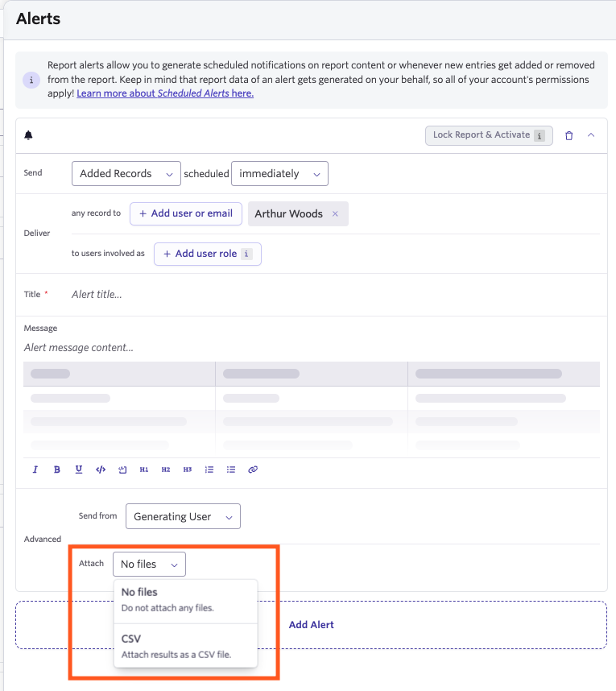The height and width of the screenshot is (691, 616).
Task: Focus the Alert message content field
Action: 311,348
